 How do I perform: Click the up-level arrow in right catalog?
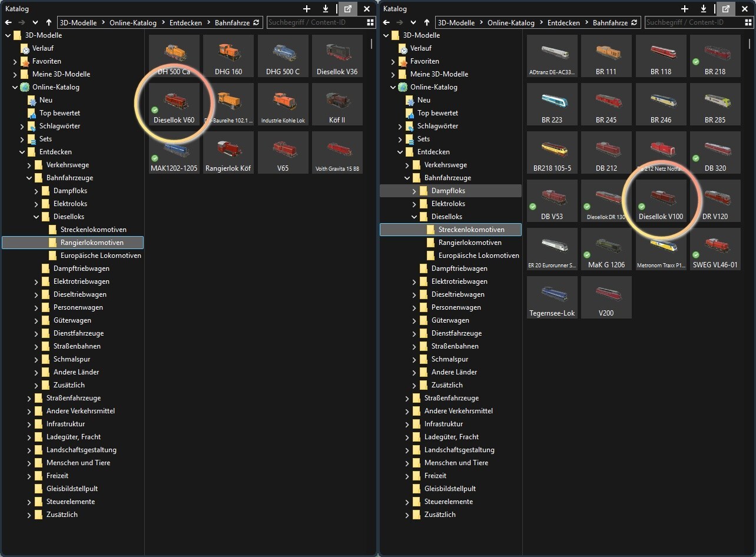427,22
